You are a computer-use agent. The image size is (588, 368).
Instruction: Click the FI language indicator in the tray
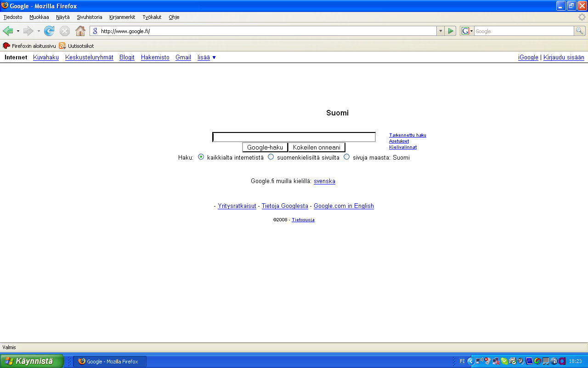tap(462, 362)
